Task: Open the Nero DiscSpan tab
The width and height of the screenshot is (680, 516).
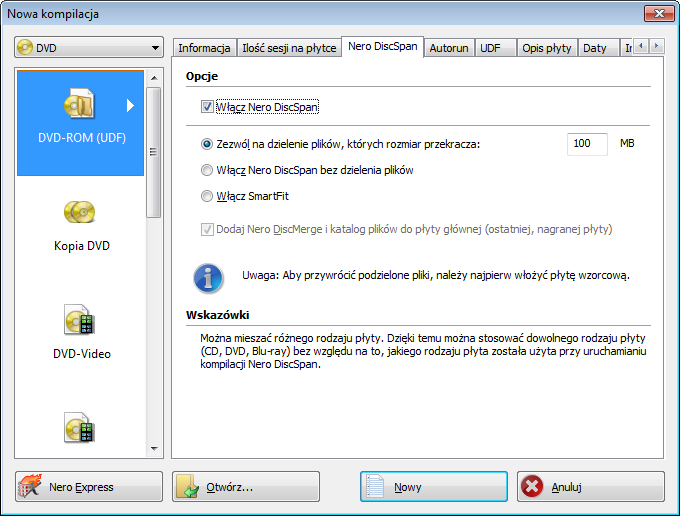Action: point(382,46)
